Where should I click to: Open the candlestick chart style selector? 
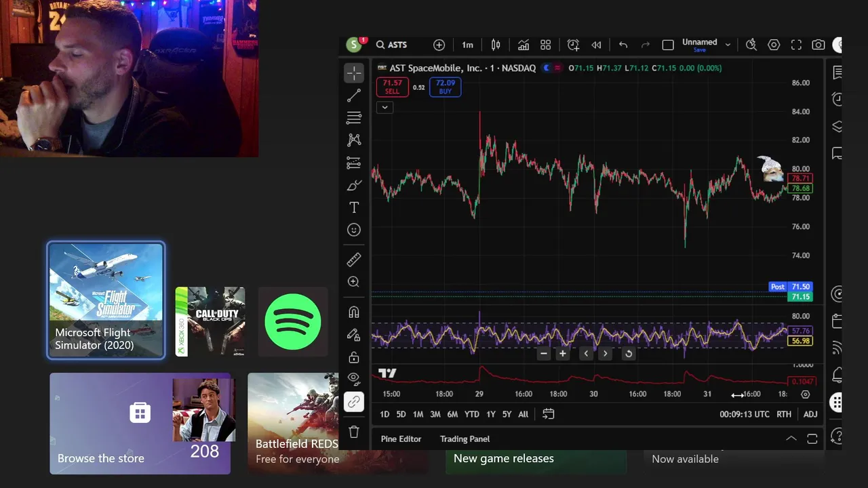496,45
